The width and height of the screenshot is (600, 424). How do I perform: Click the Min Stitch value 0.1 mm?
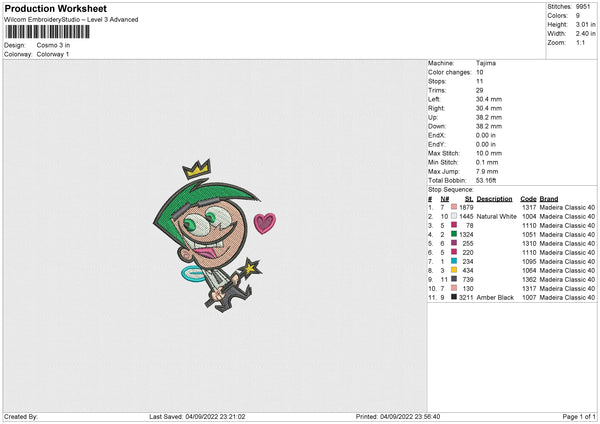click(x=487, y=162)
